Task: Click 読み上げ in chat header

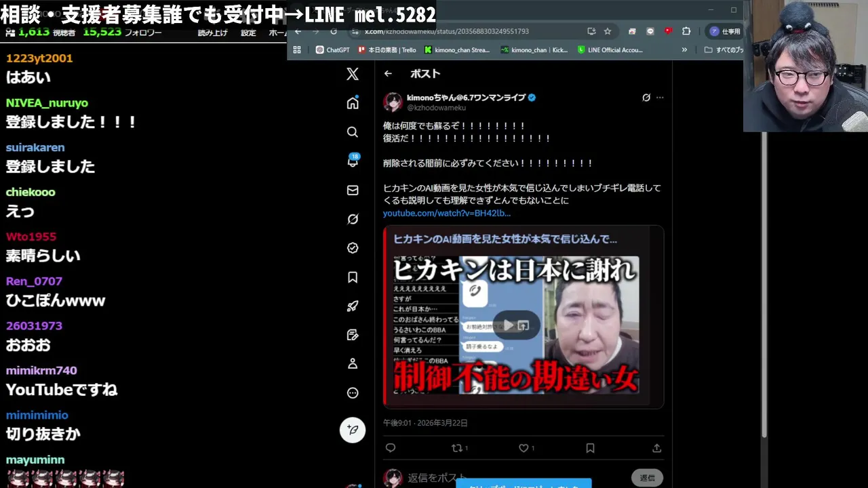Action: (x=212, y=33)
